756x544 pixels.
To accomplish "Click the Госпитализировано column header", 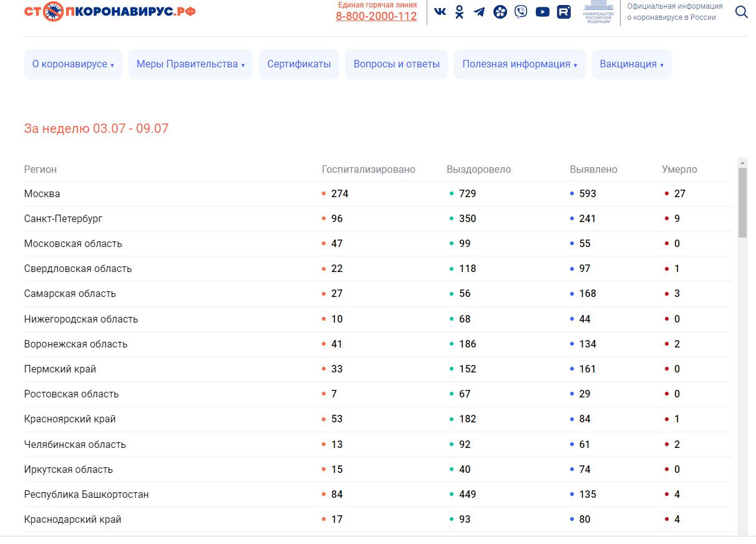I will (369, 170).
